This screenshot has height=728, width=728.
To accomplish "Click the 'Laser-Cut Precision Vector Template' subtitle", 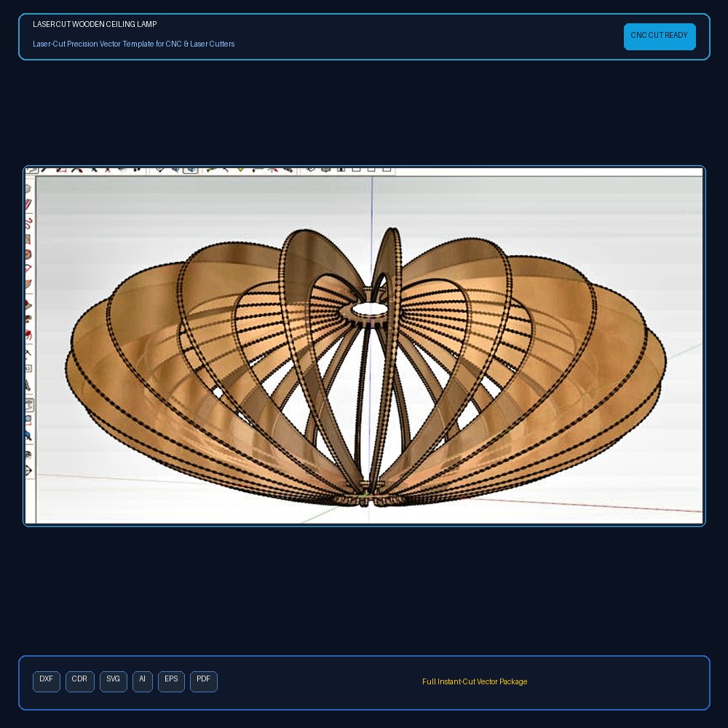I will pos(134,44).
